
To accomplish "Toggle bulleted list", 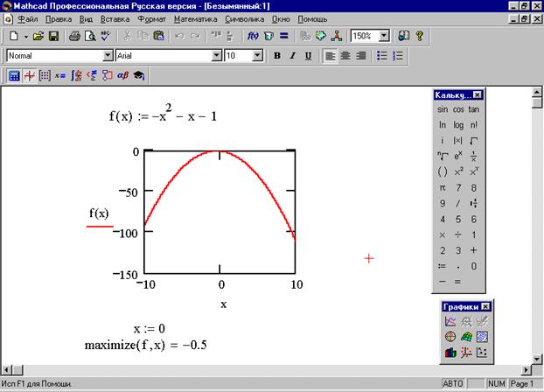I will coord(382,55).
